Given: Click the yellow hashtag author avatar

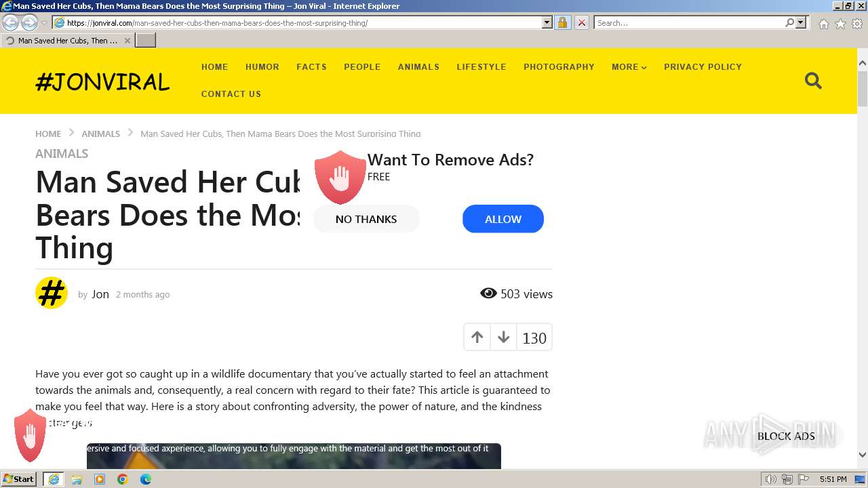Looking at the screenshot, I should (52, 293).
